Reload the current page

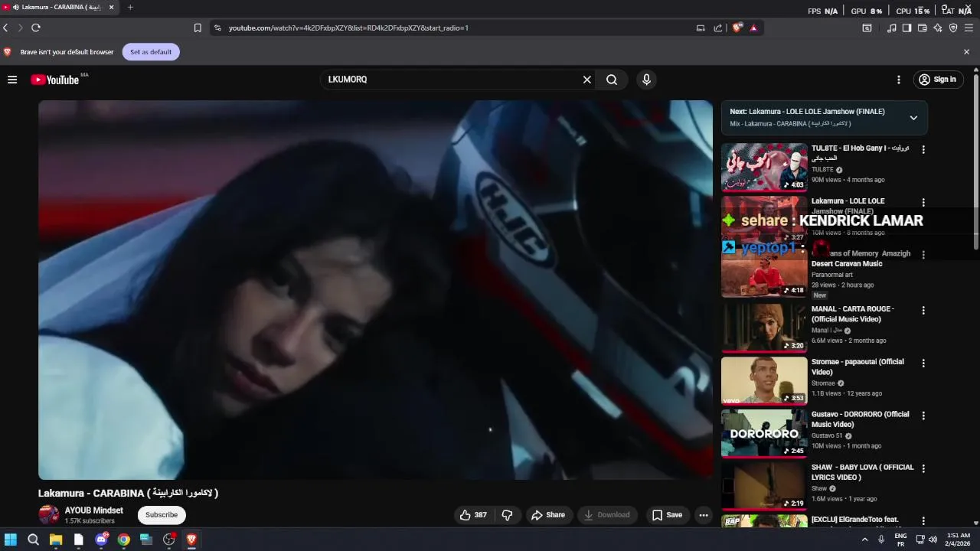(35, 28)
